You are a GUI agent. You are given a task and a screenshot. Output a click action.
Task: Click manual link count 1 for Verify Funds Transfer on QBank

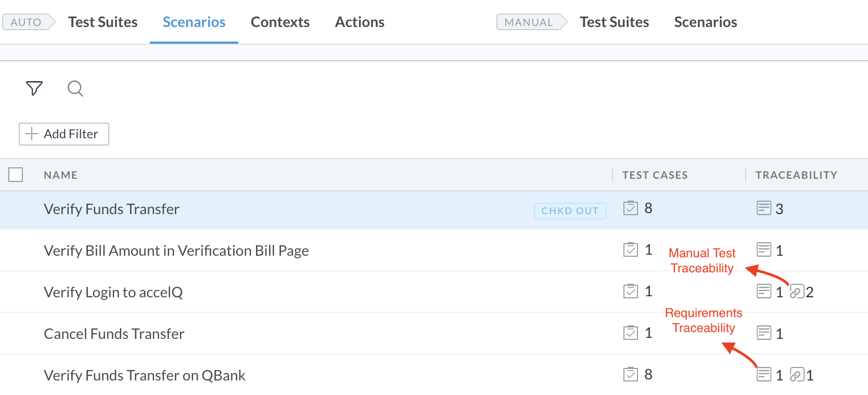coord(810,375)
